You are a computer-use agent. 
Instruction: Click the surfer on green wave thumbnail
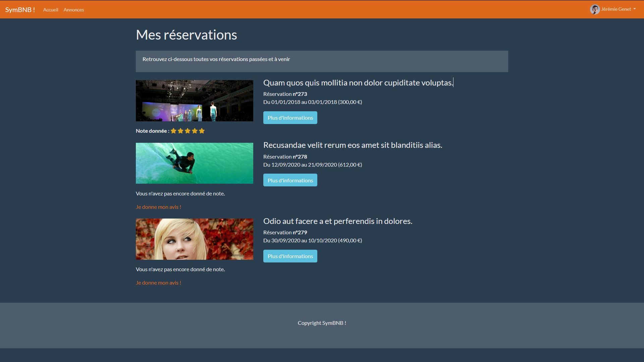(x=195, y=163)
